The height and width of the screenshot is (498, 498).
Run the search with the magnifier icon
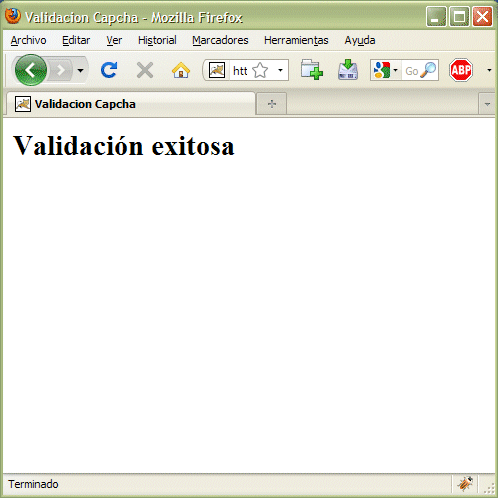(428, 70)
